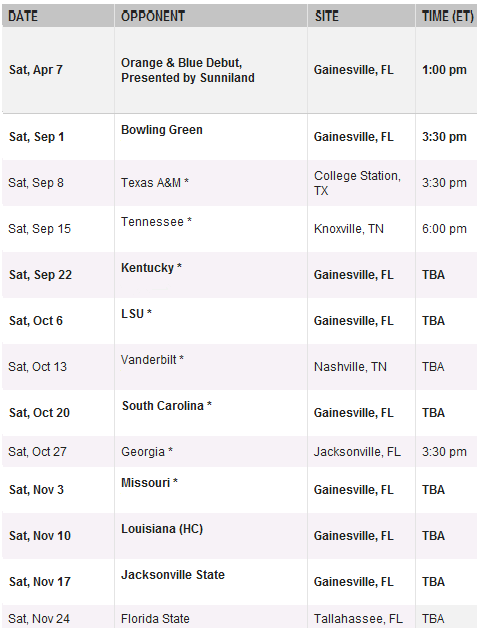
Task: Open the Texas A&M opponent entry
Action: [155, 183]
